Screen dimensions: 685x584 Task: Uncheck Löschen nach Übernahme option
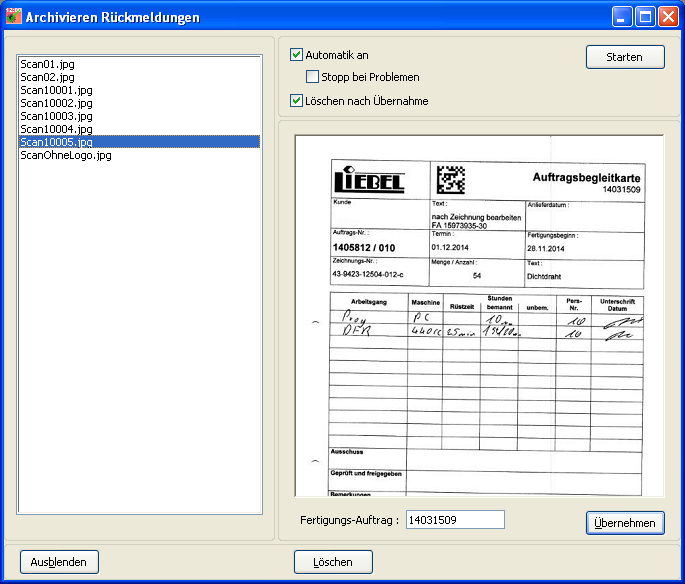click(x=296, y=100)
